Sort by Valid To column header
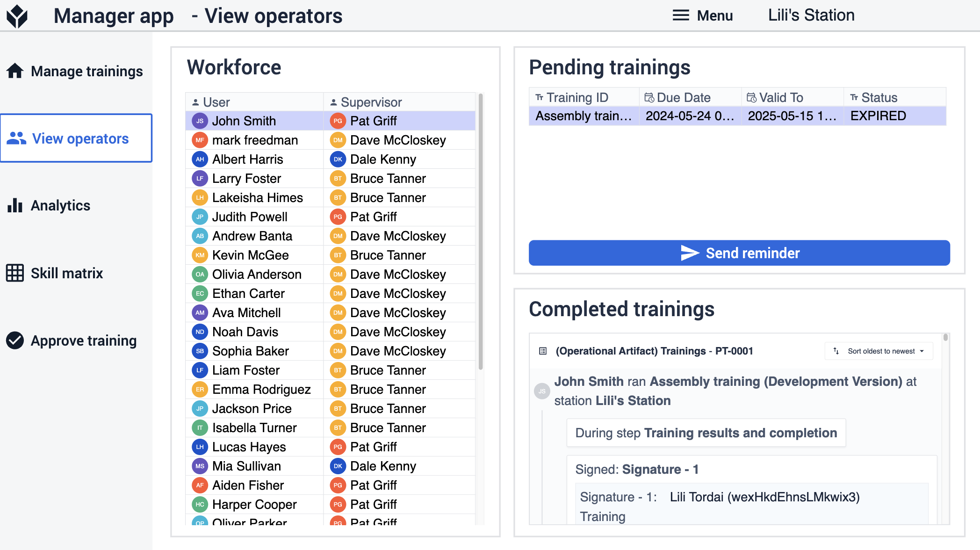Viewport: 980px width, 550px height. click(793, 97)
